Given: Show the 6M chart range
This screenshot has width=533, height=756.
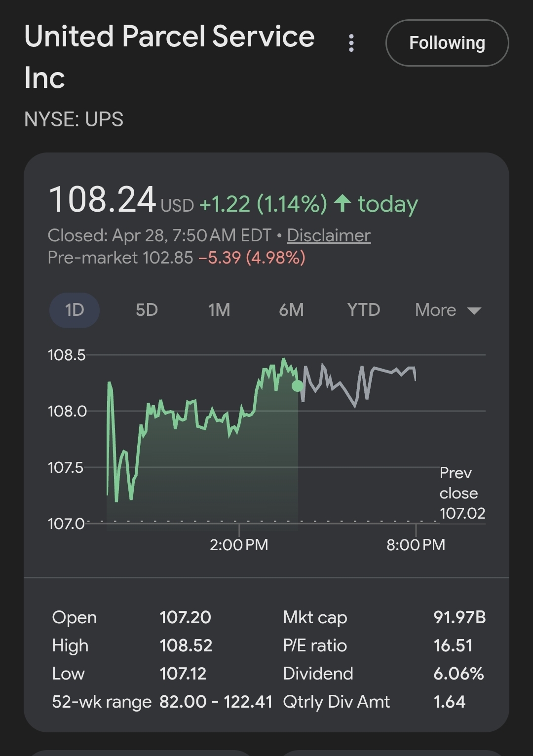Looking at the screenshot, I should coord(291,310).
